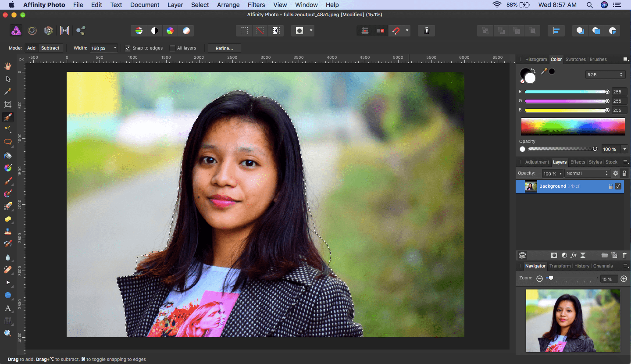Click the add new layer group icon
The width and height of the screenshot is (631, 364).
pos(604,255)
